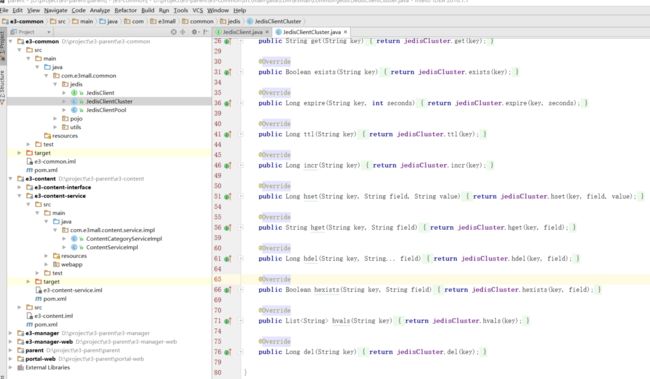Collapse the com.e3mall.common package arrow
This screenshot has height=379, width=650.
pyautogui.click(x=46, y=76)
